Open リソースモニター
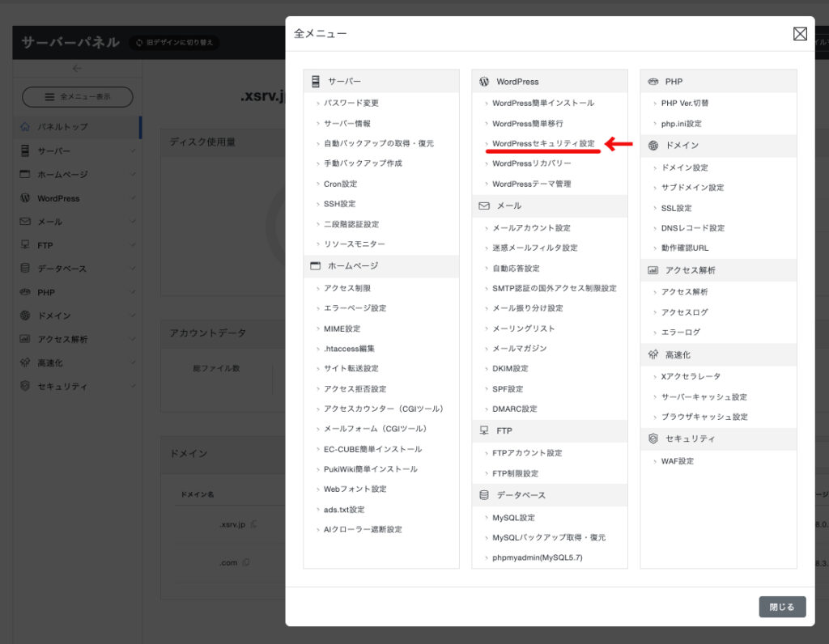Viewport: 829px width, 644px height. (x=355, y=244)
